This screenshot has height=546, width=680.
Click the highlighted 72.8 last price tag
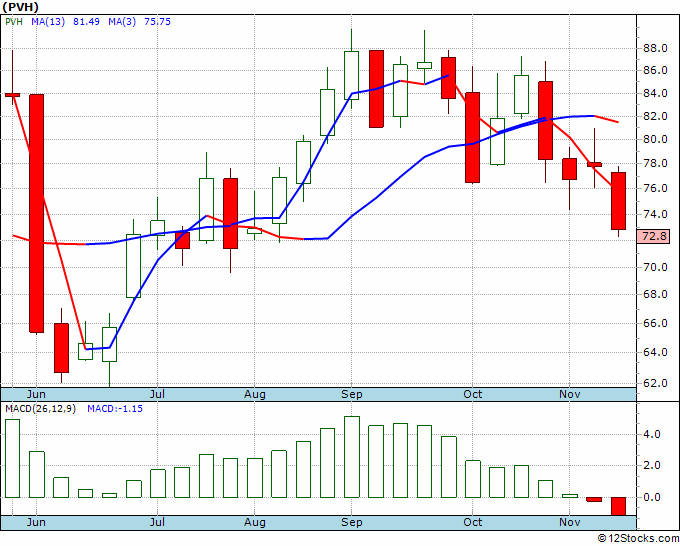(654, 236)
